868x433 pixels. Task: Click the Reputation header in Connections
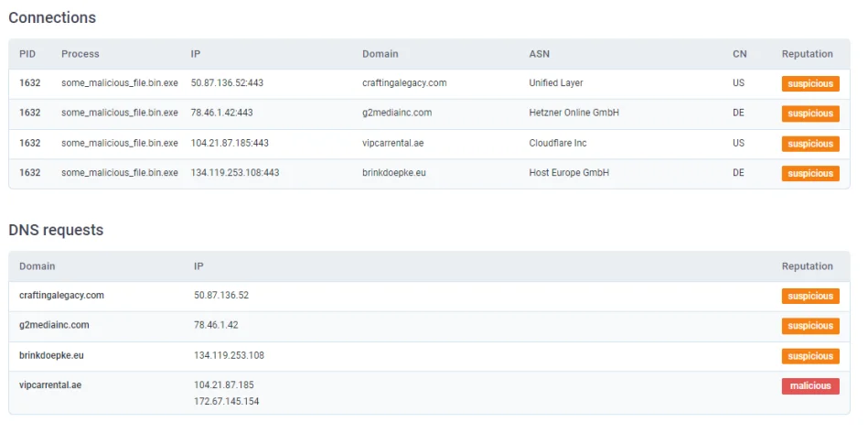point(807,54)
